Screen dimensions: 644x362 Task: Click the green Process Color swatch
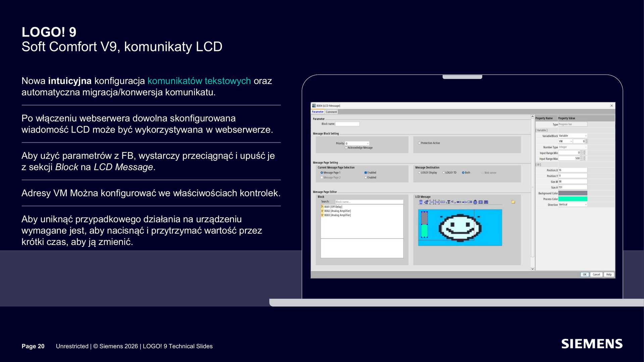coord(573,199)
